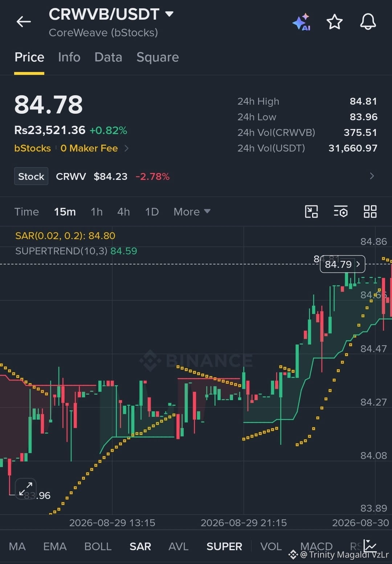Tap the CRWV ticker label
The width and height of the screenshot is (392, 564).
71,177
